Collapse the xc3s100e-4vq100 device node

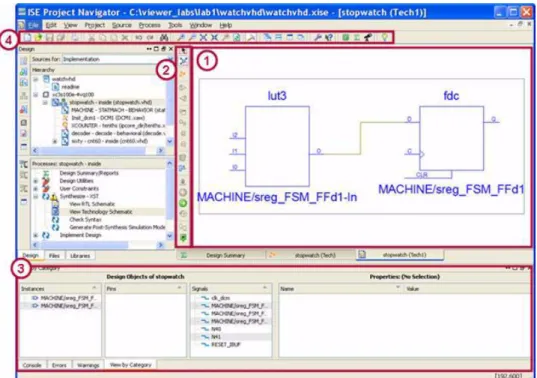[36, 94]
